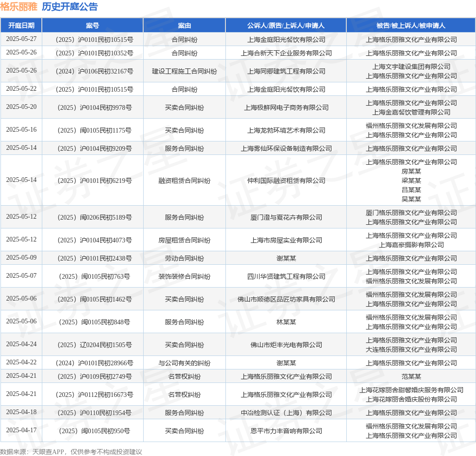
Task: Click plaintiff 四川华贤建筑工程有限公司
Action: 286,276
